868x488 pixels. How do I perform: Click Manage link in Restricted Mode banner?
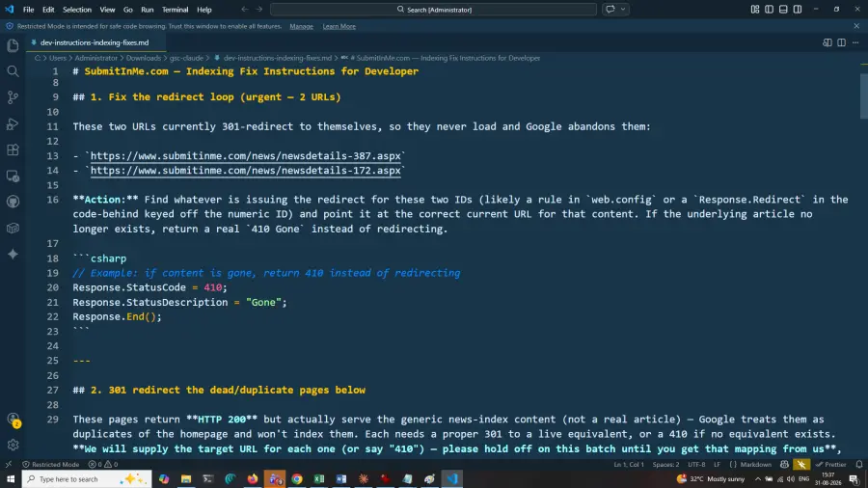[x=301, y=27]
